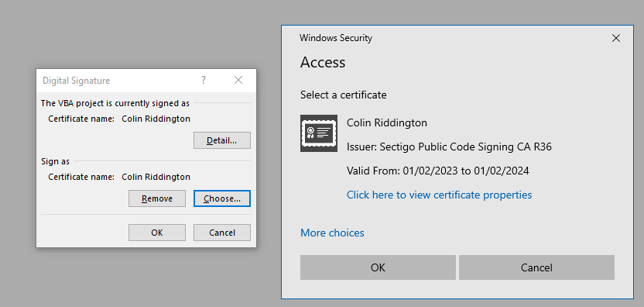
Task: Click the Remove button in Digital Signature
Action: click(157, 198)
